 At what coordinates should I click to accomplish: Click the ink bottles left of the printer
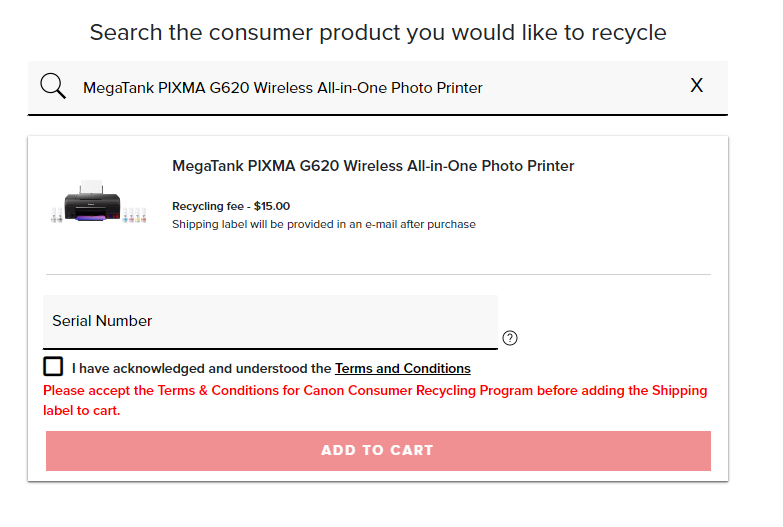pos(56,214)
